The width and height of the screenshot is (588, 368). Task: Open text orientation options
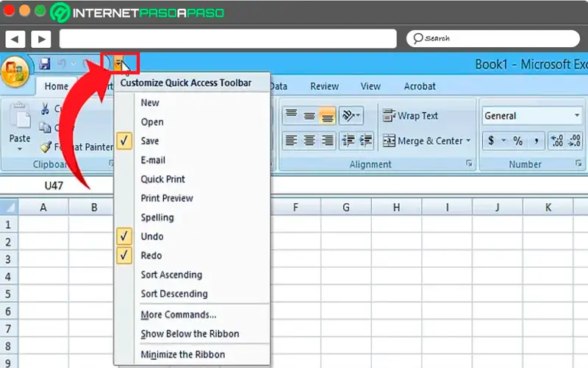pyautogui.click(x=351, y=115)
